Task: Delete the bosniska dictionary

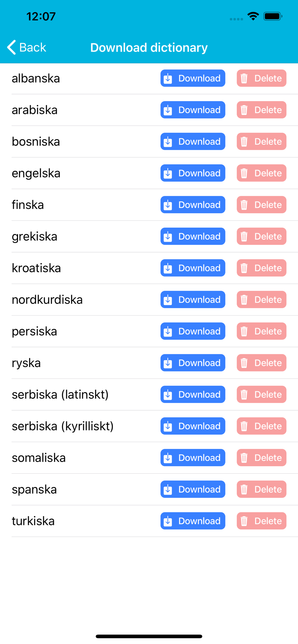Action: (262, 141)
